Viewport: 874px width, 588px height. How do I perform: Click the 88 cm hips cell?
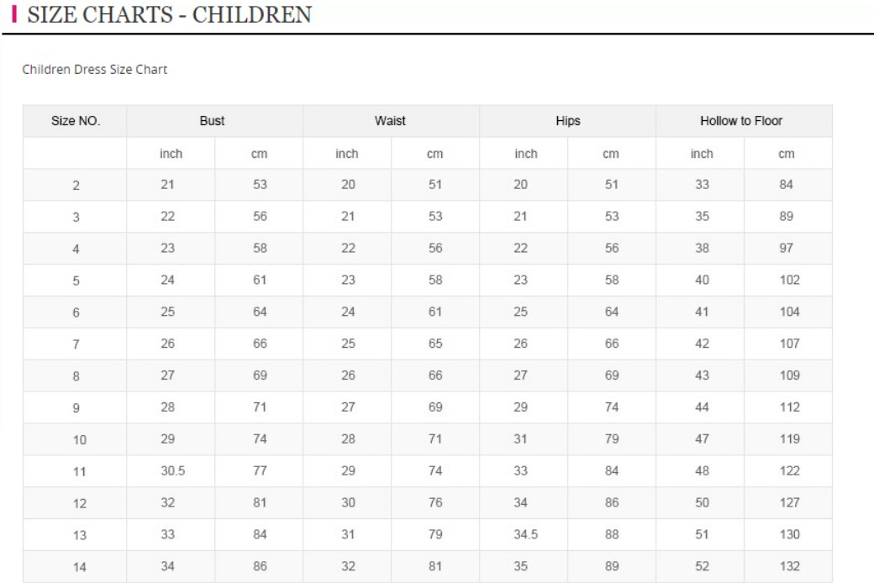pyautogui.click(x=612, y=534)
